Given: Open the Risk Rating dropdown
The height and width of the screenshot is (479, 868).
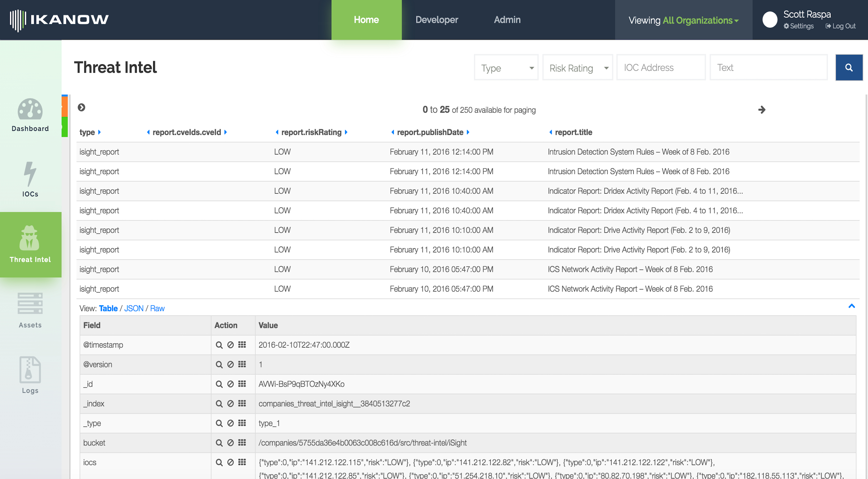Looking at the screenshot, I should pyautogui.click(x=578, y=67).
